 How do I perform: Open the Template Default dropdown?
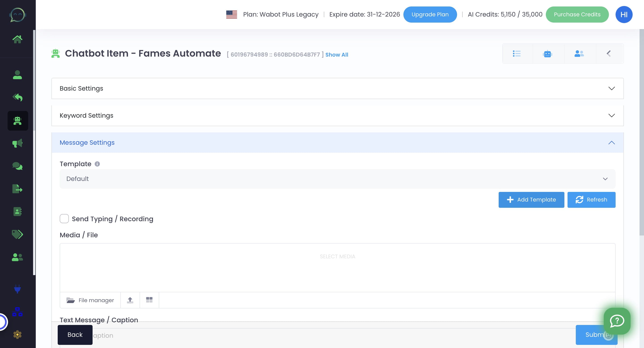point(337,179)
